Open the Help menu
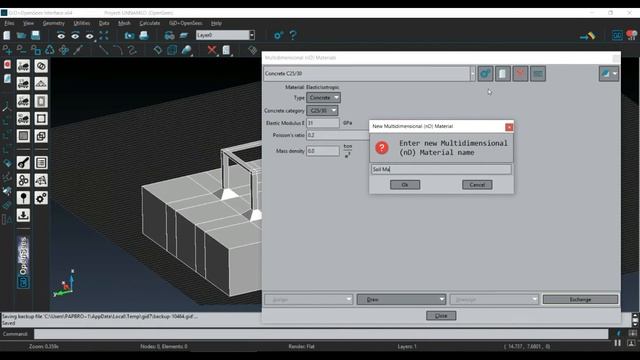640x360 pixels. click(x=216, y=23)
